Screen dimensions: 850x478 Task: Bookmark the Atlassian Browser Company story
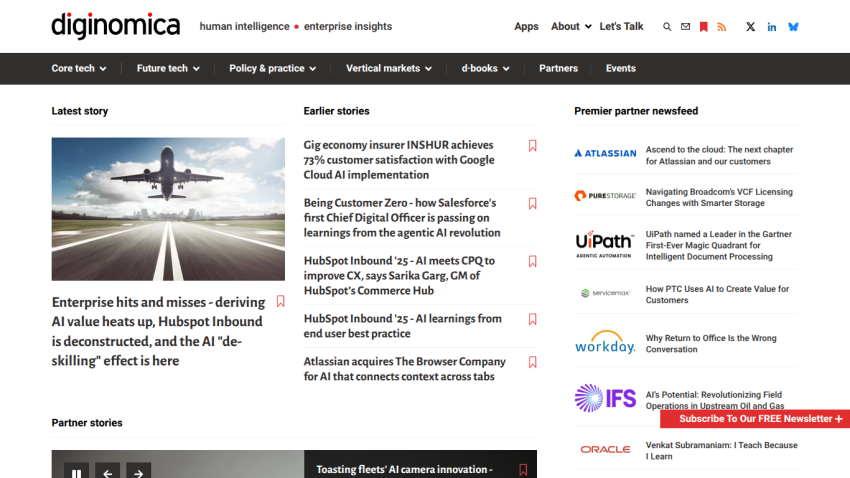(x=532, y=362)
